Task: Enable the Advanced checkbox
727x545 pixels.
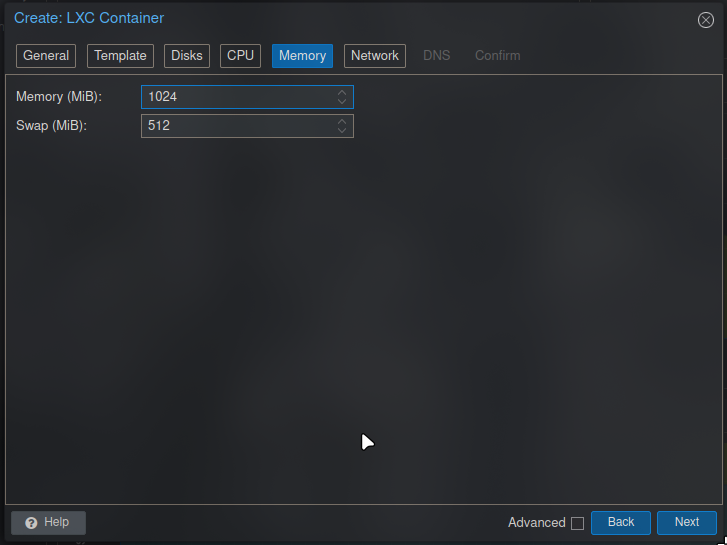Action: (577, 523)
